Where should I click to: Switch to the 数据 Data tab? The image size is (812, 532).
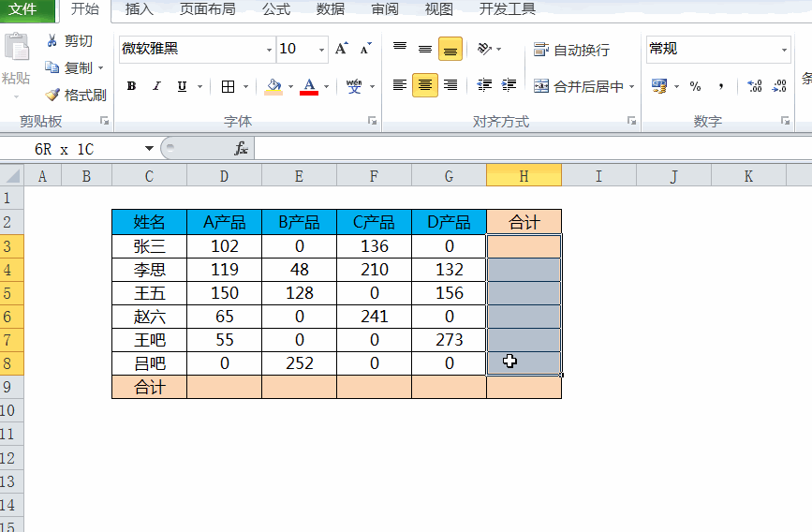(331, 9)
